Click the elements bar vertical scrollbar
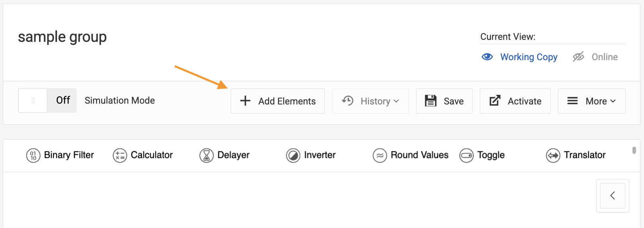The width and height of the screenshot is (644, 228). coord(634,150)
